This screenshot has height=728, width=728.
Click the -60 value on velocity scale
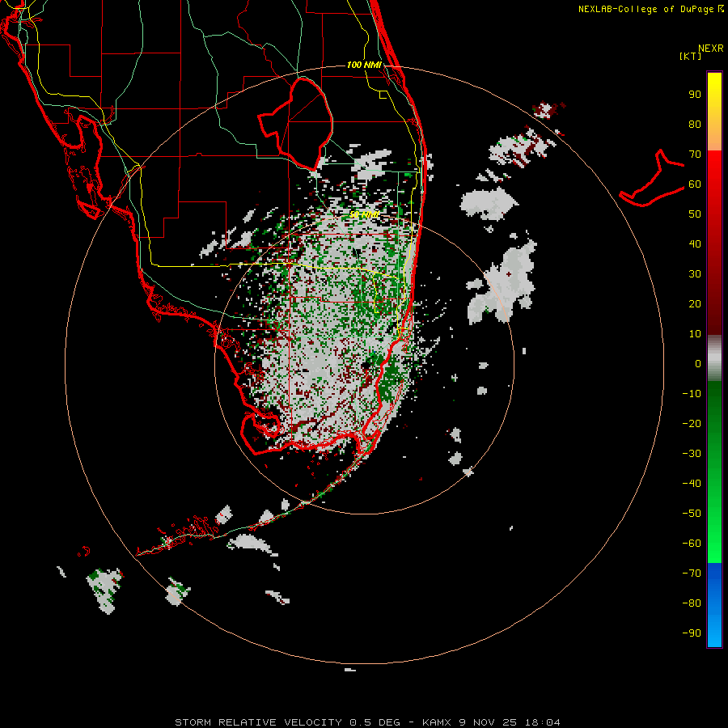click(x=692, y=544)
